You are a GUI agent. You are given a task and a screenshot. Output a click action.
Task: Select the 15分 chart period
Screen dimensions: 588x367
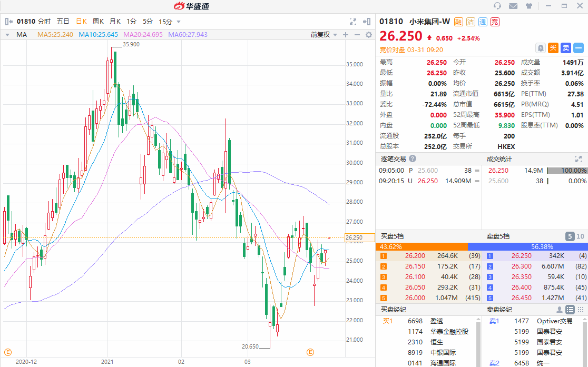click(165, 22)
